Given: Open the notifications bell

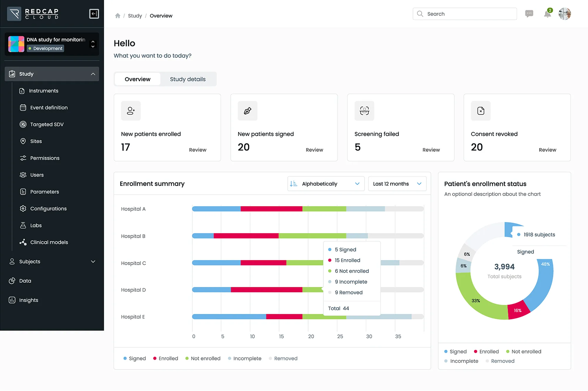Looking at the screenshot, I should coord(547,14).
